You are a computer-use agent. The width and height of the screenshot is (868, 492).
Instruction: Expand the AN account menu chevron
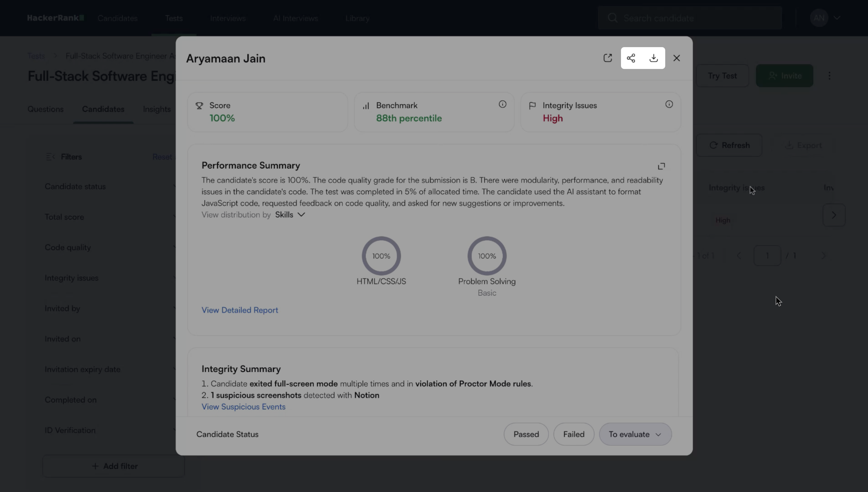[837, 18]
